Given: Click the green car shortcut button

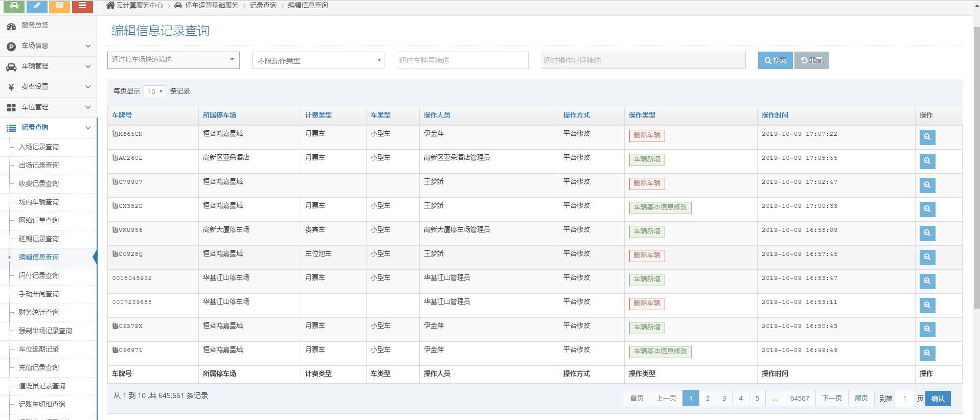Looking at the screenshot, I should [14, 6].
